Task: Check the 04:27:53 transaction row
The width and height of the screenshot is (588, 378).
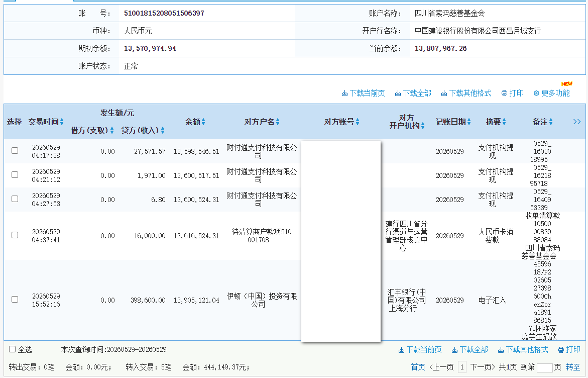Action: click(x=15, y=199)
